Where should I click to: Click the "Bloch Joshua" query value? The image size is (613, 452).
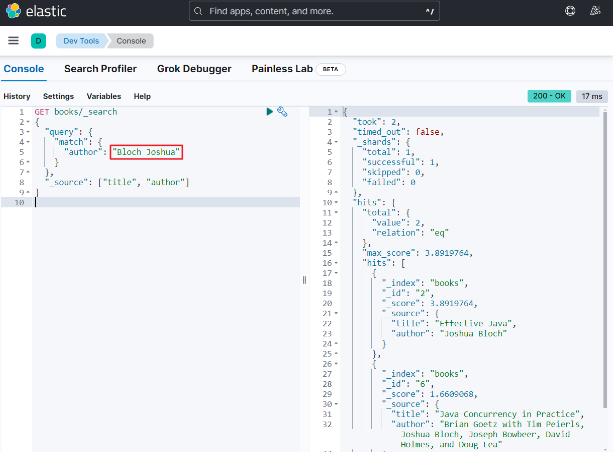[x=146, y=152]
